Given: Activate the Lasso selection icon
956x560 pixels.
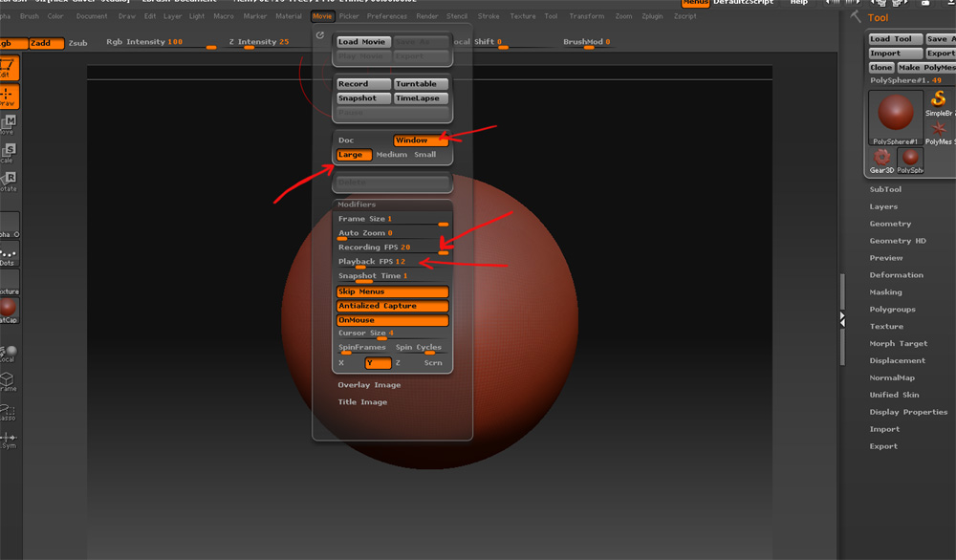Looking at the screenshot, I should tap(8, 411).
